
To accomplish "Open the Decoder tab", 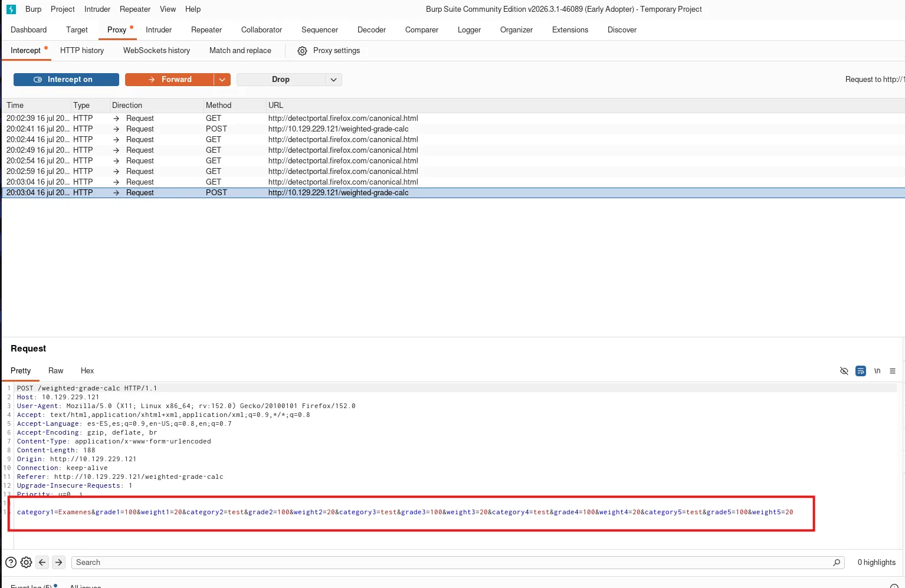I will click(372, 30).
